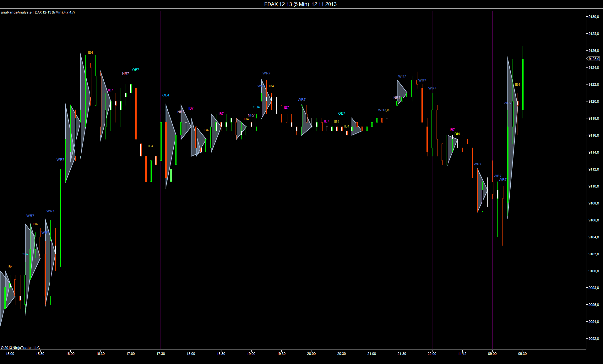This screenshot has height=364, width=603.
Task: Select the 9128,0 price level label
Action: pos(594,34)
